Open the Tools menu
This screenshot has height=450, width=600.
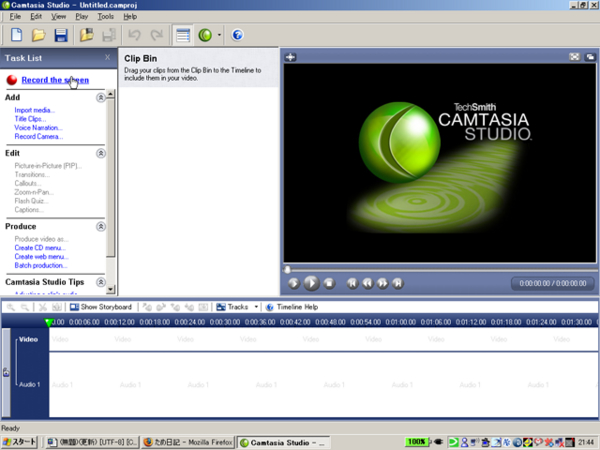click(x=105, y=16)
